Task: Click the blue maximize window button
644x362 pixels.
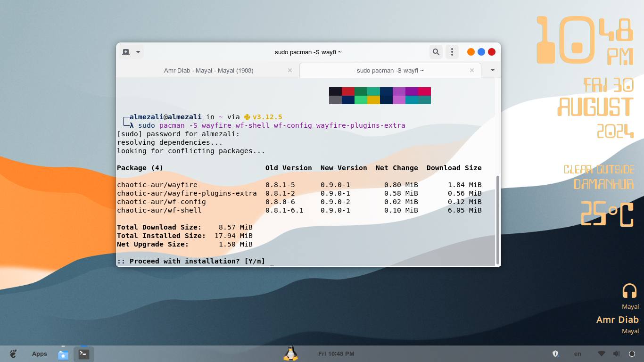Action: (481, 52)
